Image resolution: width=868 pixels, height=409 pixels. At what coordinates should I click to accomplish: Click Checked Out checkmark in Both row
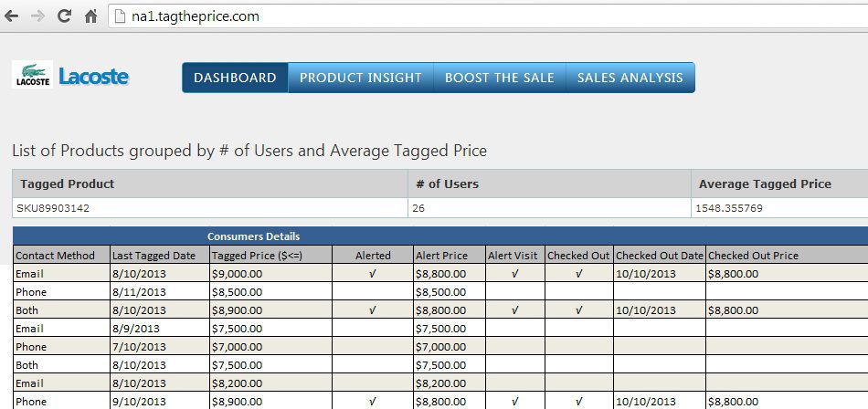578,309
